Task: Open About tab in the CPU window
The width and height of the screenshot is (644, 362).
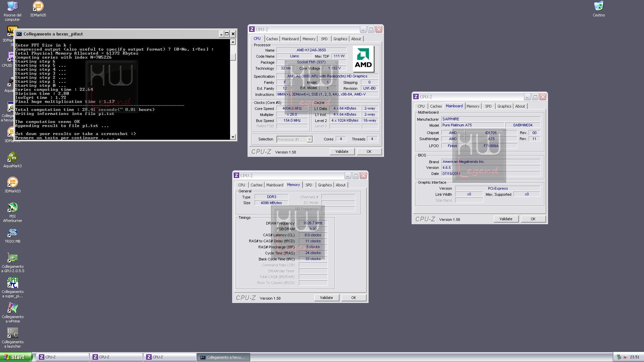Action: tap(356, 39)
